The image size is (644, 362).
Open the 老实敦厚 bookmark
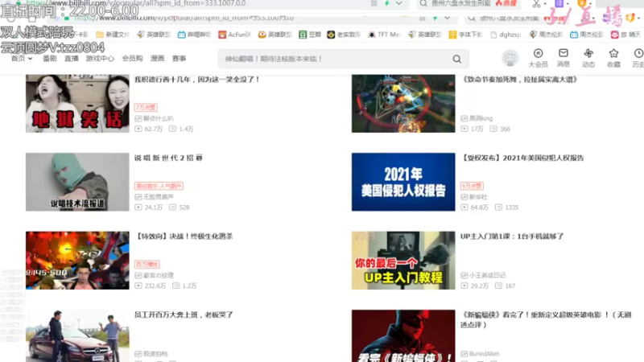[344, 35]
